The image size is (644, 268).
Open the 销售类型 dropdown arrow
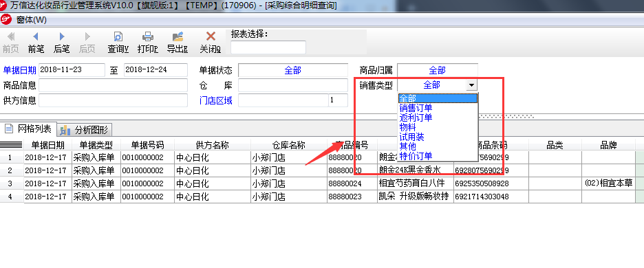click(472, 85)
